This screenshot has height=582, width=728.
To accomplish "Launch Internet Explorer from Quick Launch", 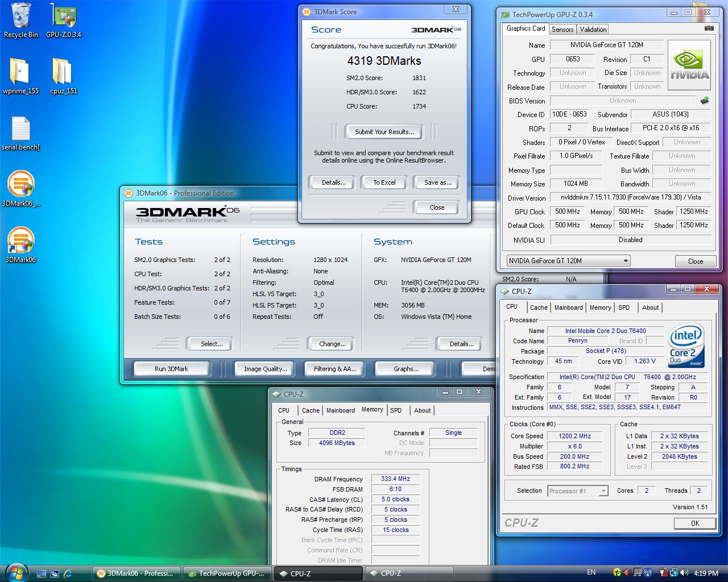I will coord(68,573).
